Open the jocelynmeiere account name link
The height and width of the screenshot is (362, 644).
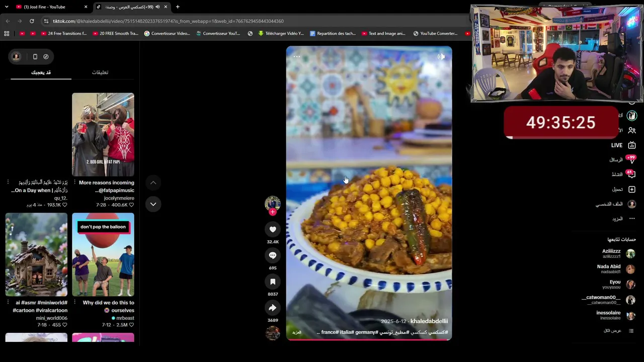119,198
